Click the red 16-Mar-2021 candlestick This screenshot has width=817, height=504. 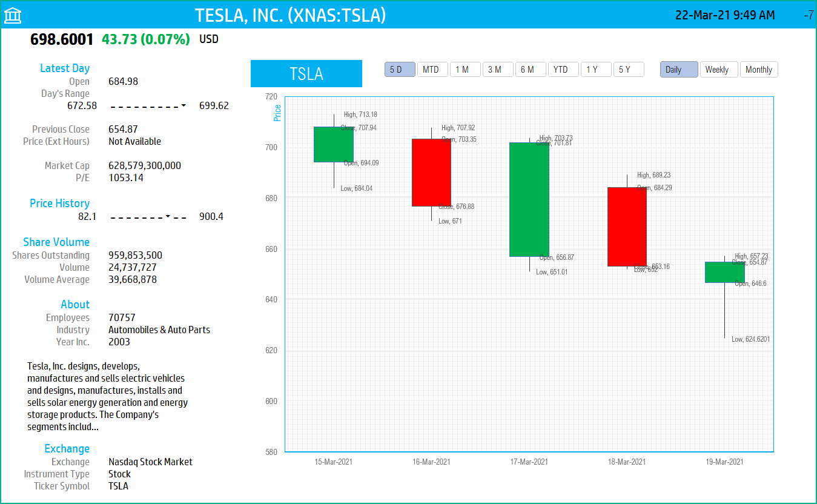coord(431,173)
